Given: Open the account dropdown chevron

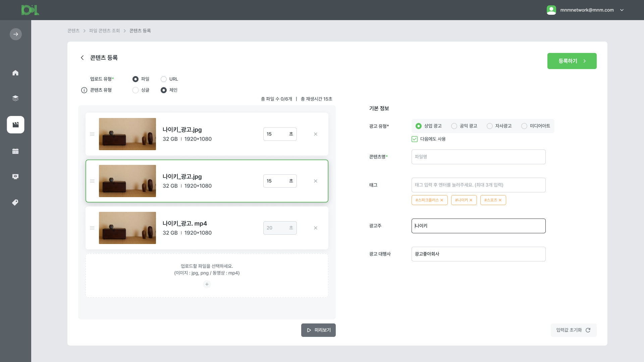Looking at the screenshot, I should (622, 10).
